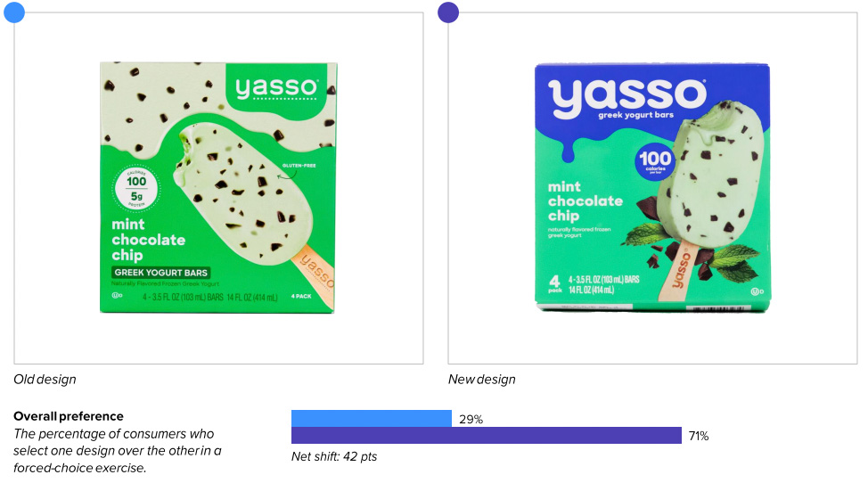Click the Yasso logo on the old green box
This screenshot has height=483, width=868.
[x=276, y=88]
